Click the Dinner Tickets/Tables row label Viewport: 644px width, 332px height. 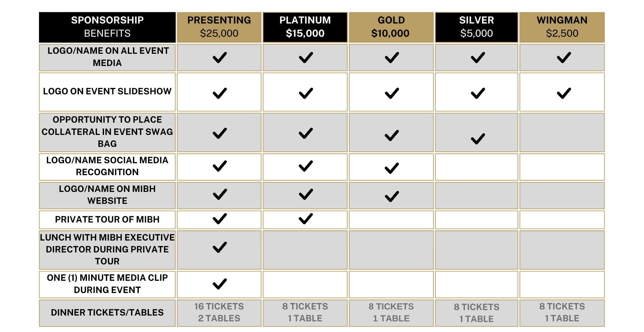coord(107,313)
